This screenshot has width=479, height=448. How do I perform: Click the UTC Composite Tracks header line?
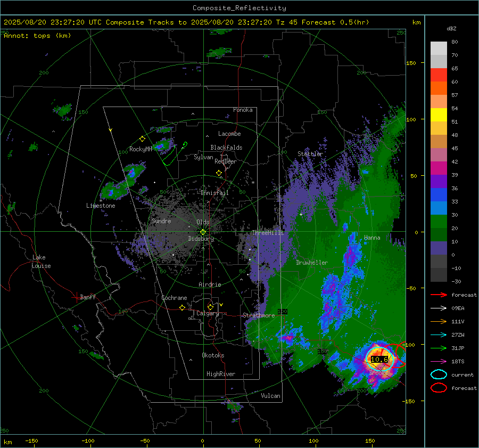[186, 22]
